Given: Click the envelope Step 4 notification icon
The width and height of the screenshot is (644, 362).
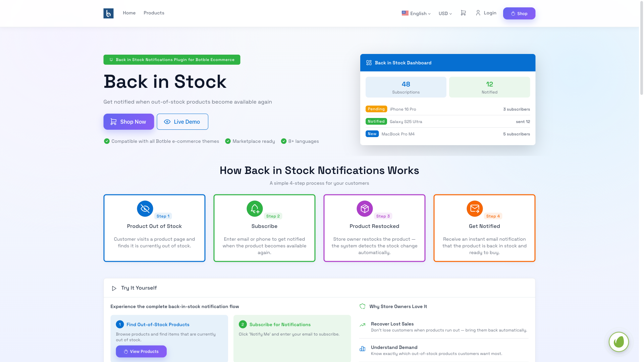Looking at the screenshot, I should [x=475, y=209].
